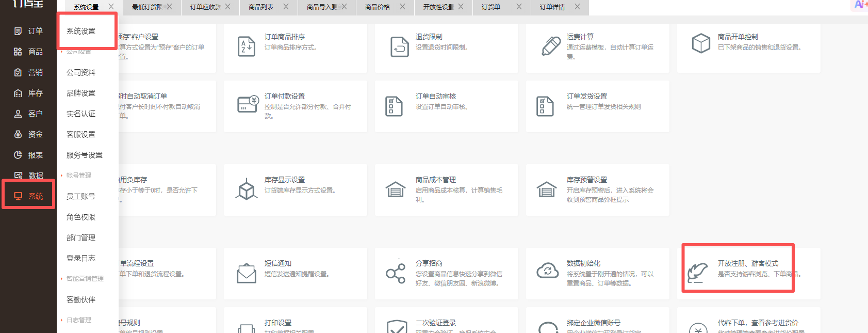
Task: Open the 系统 sidebar icon
Action: 18,196
